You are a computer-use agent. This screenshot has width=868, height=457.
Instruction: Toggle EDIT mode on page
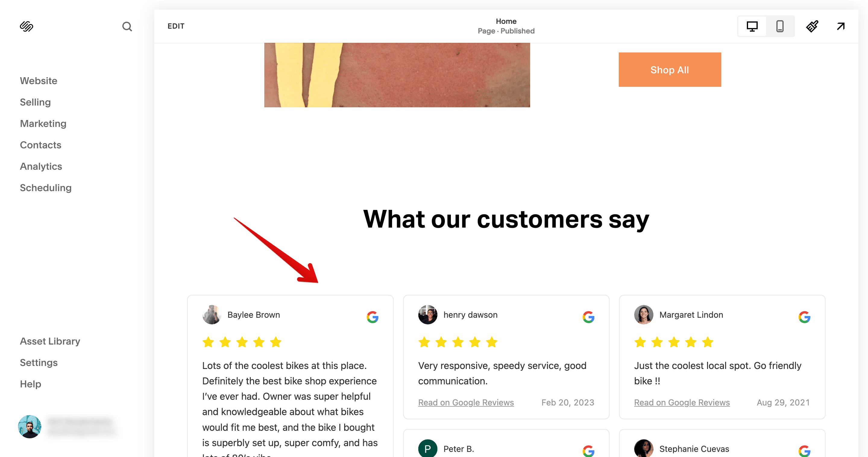[x=176, y=26]
